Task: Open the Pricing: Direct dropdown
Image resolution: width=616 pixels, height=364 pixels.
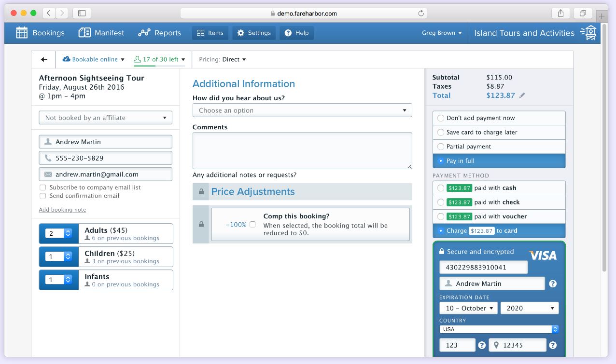Action: tap(223, 59)
